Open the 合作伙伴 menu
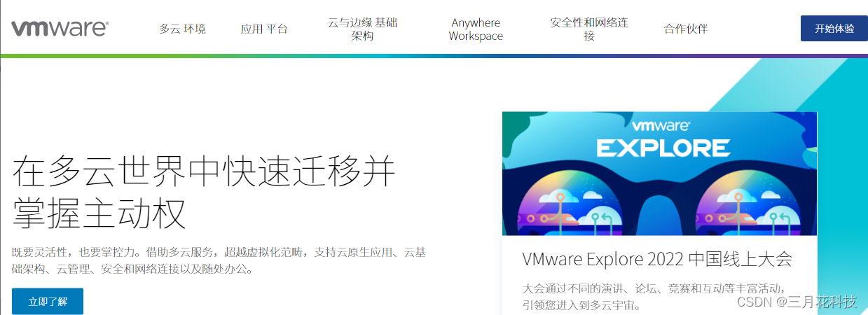This screenshot has height=315, width=868. point(686,29)
